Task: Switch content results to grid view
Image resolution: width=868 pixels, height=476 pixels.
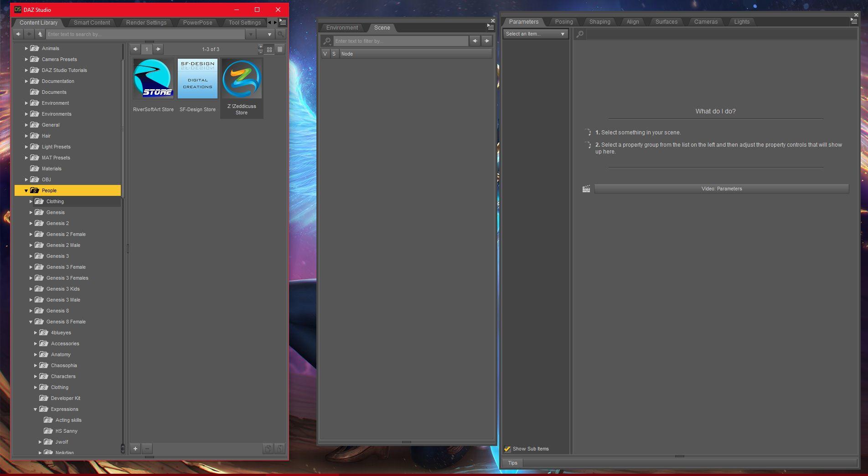Action: click(269, 49)
